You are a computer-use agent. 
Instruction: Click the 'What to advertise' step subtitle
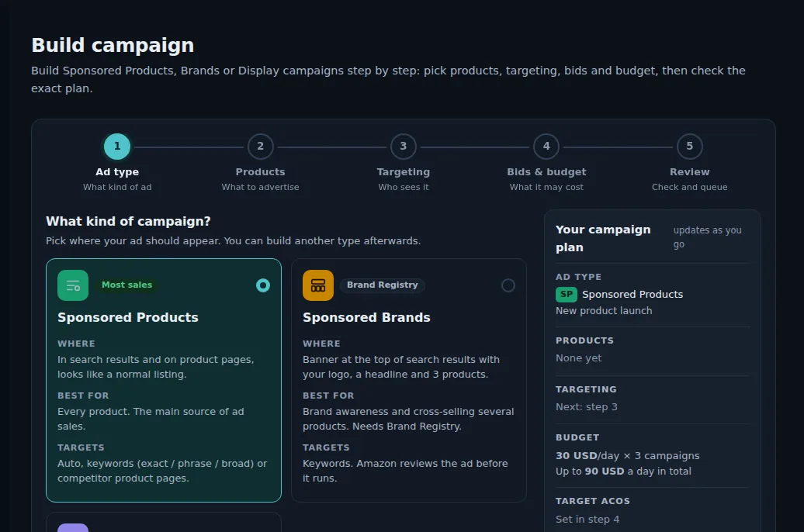click(x=261, y=187)
